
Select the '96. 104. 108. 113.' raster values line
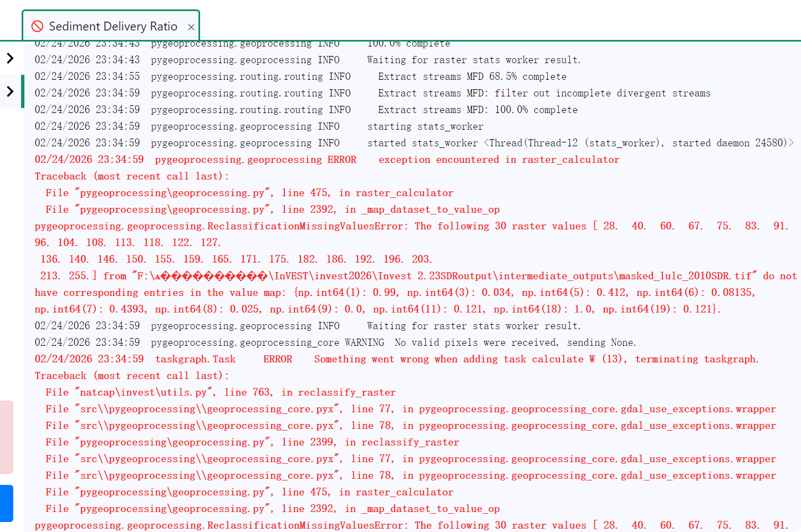(127, 243)
